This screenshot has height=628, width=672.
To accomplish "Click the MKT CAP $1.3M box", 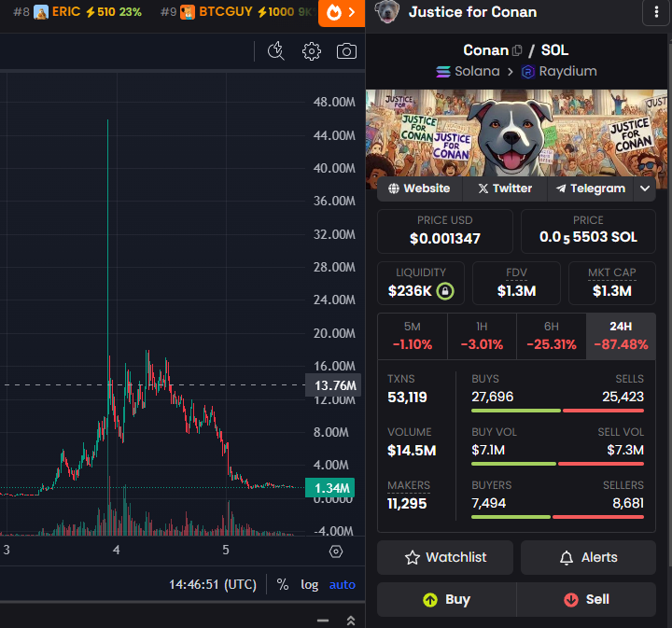I will 612,283.
